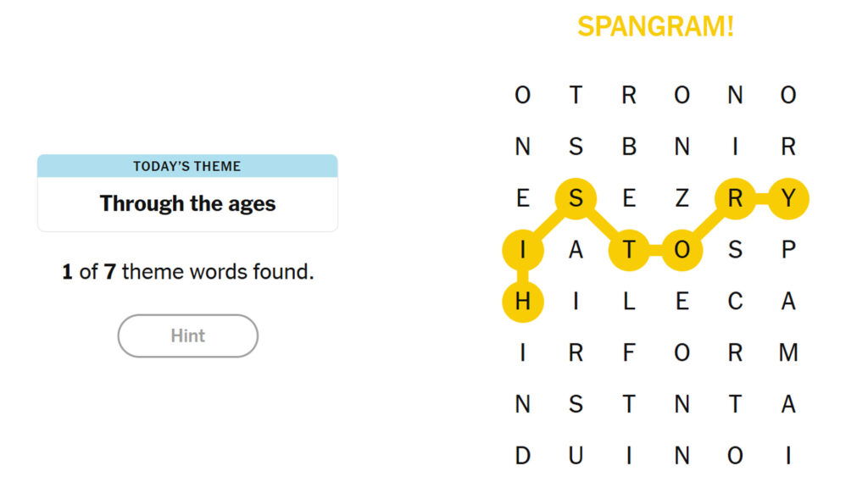The image size is (868, 488).
Task: Select the highlighted S in the spangram chain
Action: (x=576, y=200)
